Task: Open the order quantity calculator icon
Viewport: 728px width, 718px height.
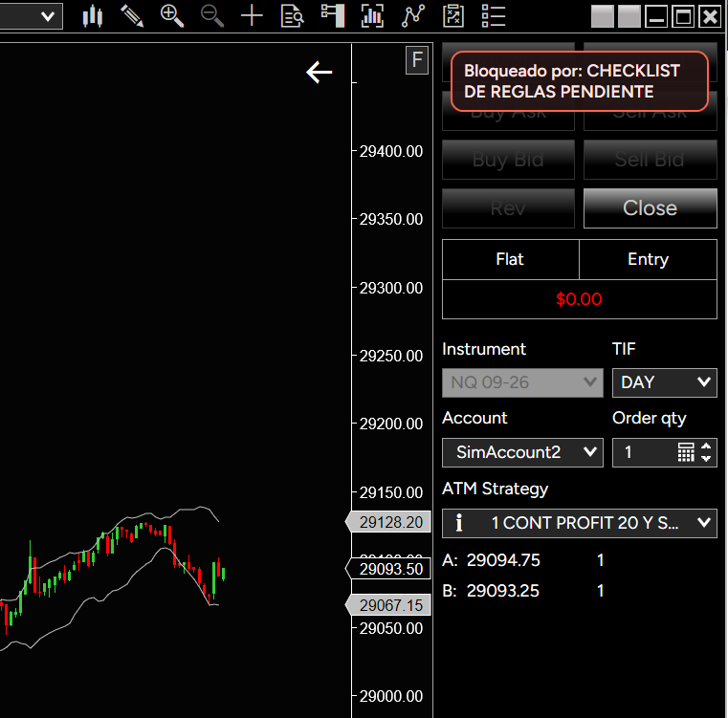Action: coord(686,452)
